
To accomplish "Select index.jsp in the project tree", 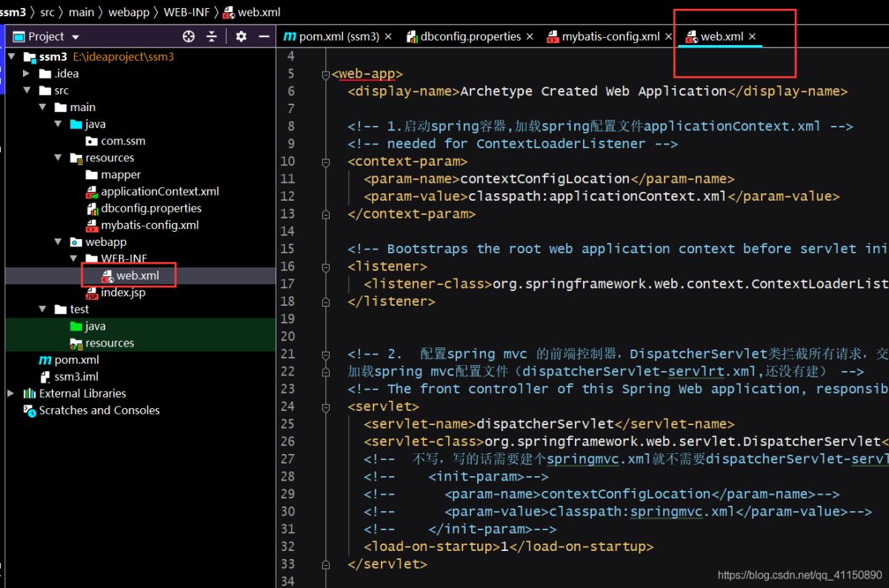I will click(123, 293).
